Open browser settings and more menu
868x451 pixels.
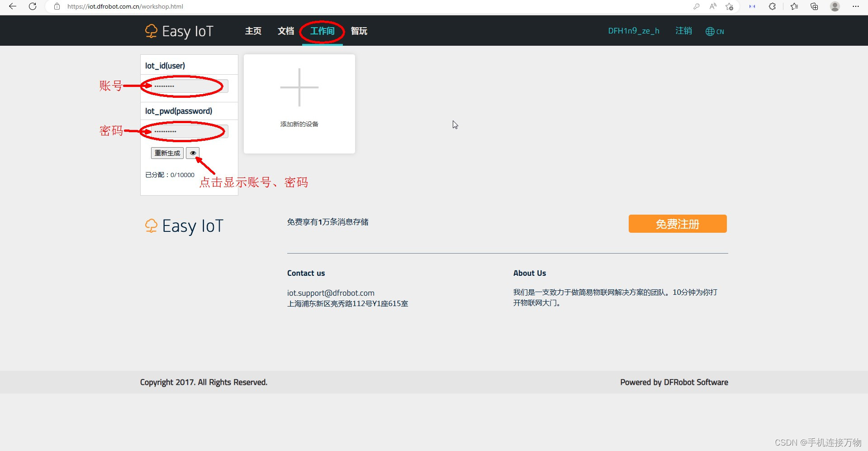855,6
